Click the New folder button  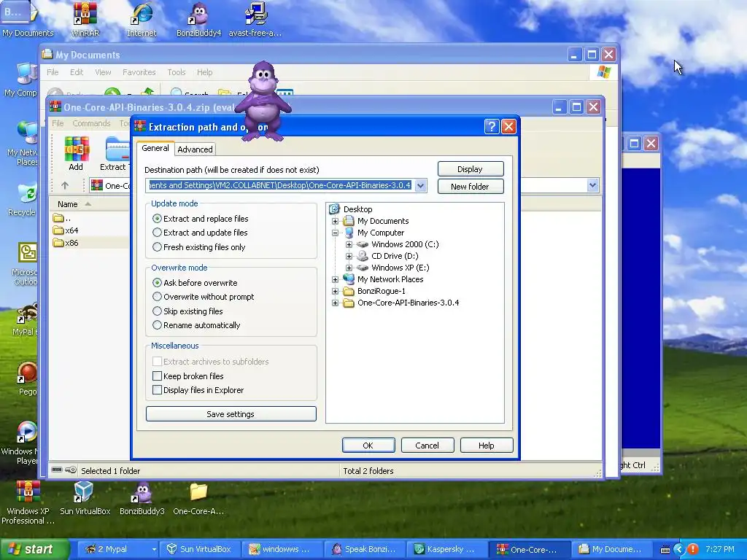click(471, 187)
